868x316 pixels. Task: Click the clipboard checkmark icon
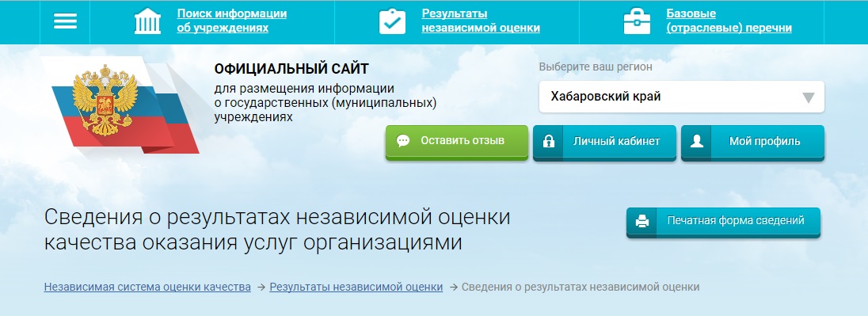393,21
